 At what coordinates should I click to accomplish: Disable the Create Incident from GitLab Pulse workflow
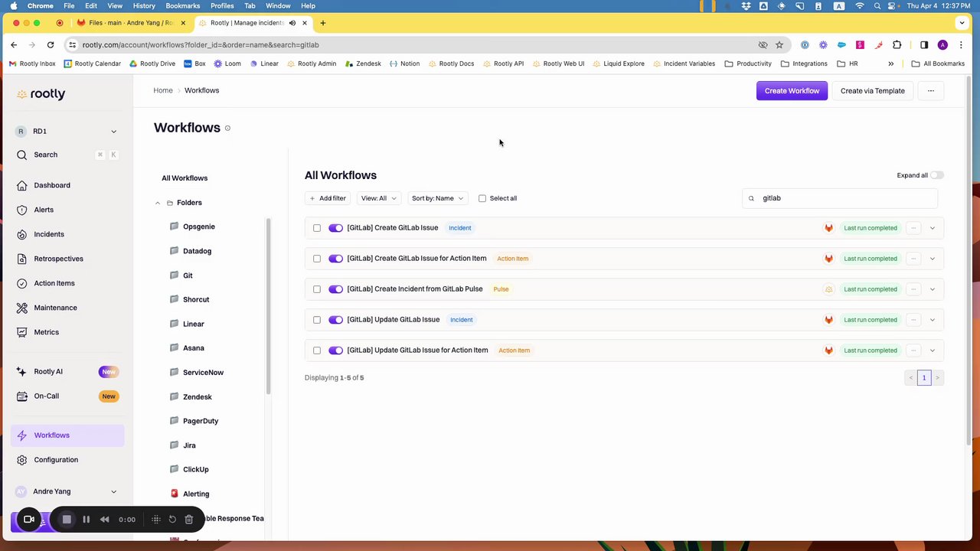click(335, 289)
